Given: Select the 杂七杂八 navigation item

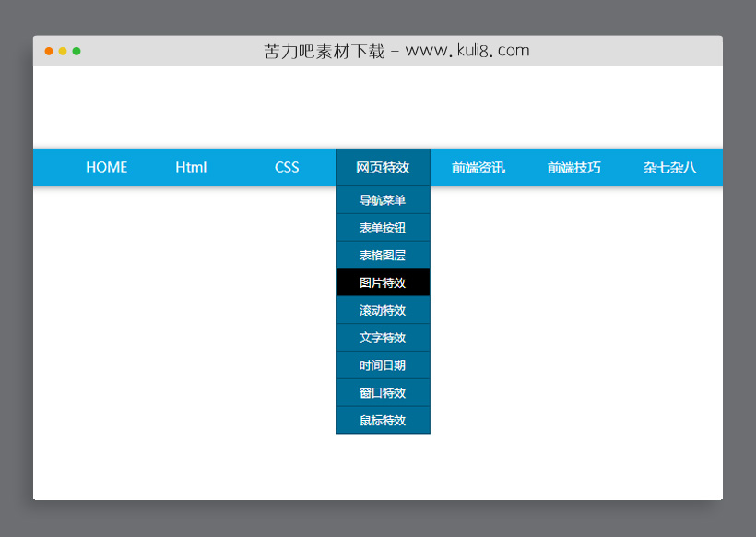Looking at the screenshot, I should click(x=669, y=167).
